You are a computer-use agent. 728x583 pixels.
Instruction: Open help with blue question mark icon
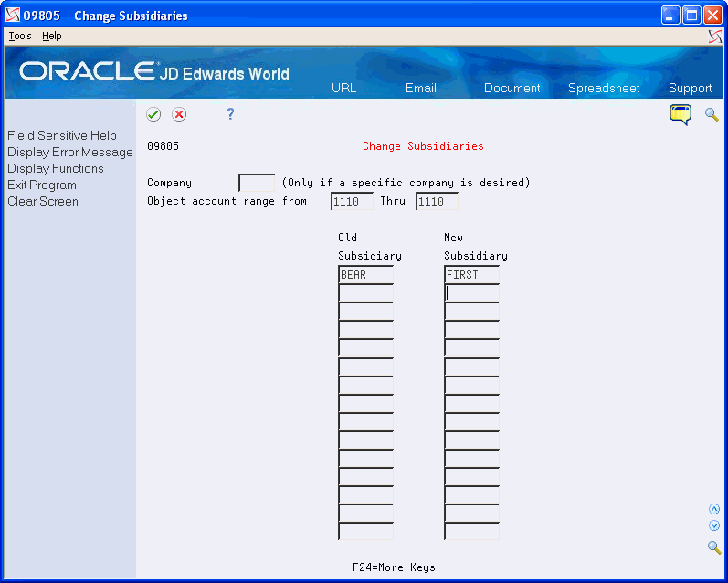tap(230, 114)
